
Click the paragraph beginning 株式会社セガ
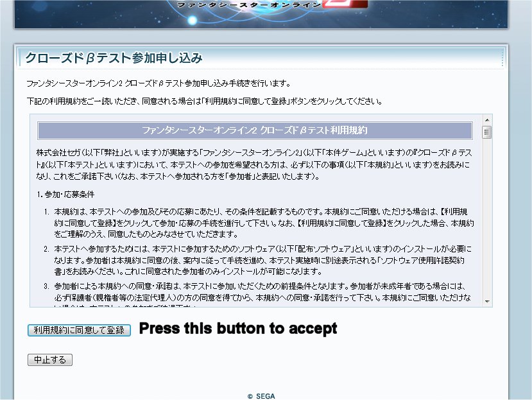coord(253,164)
